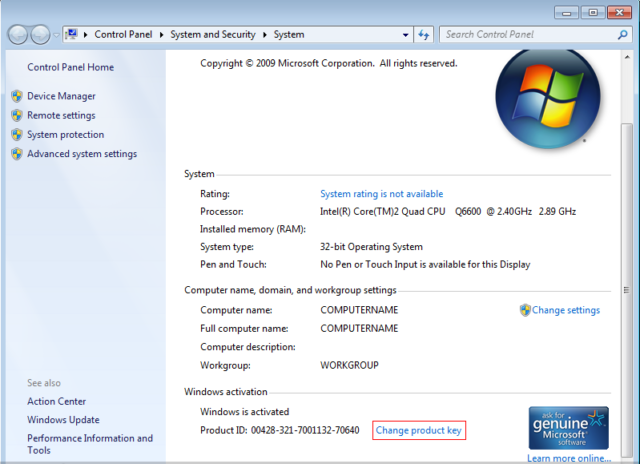Image resolution: width=640 pixels, height=464 pixels.
Task: Expand arrow after Control Panel breadcrumb
Action: (161, 35)
